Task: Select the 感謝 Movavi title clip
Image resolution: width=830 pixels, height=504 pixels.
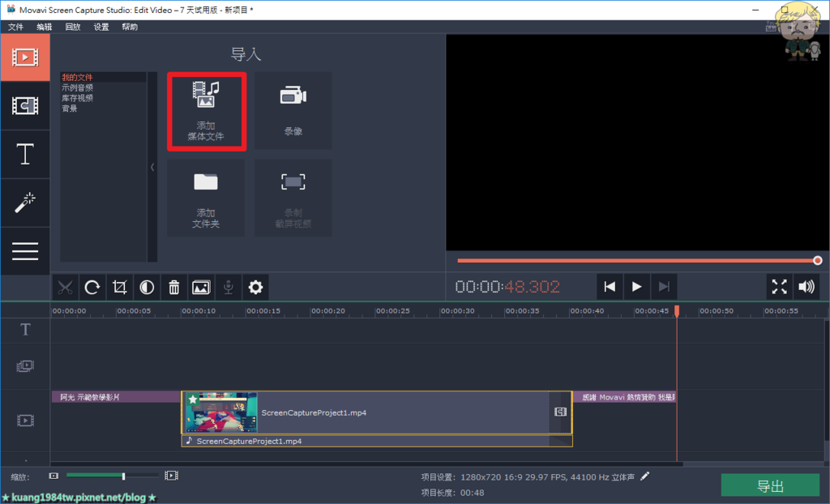Action: (624, 397)
